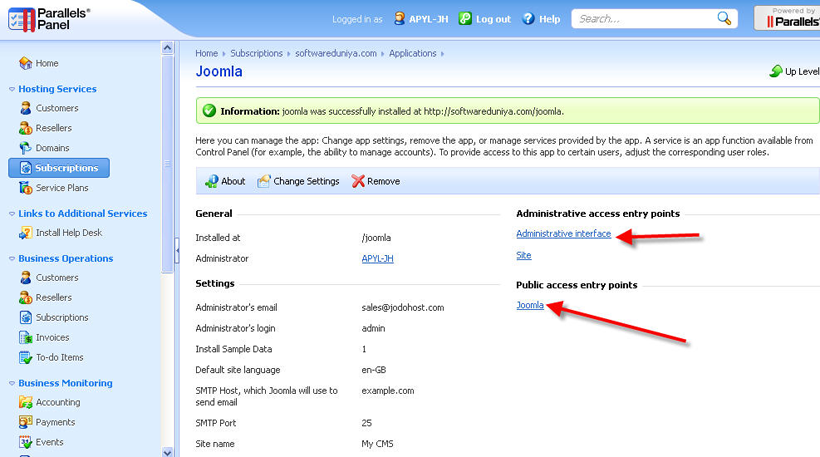820x457 pixels.
Task: Open Home in the sidebar
Action: coord(47,63)
